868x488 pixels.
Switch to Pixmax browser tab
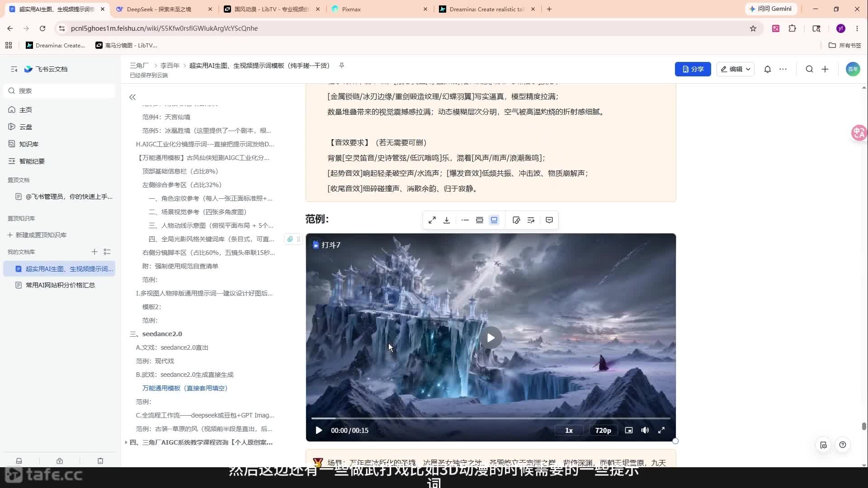pos(379,9)
